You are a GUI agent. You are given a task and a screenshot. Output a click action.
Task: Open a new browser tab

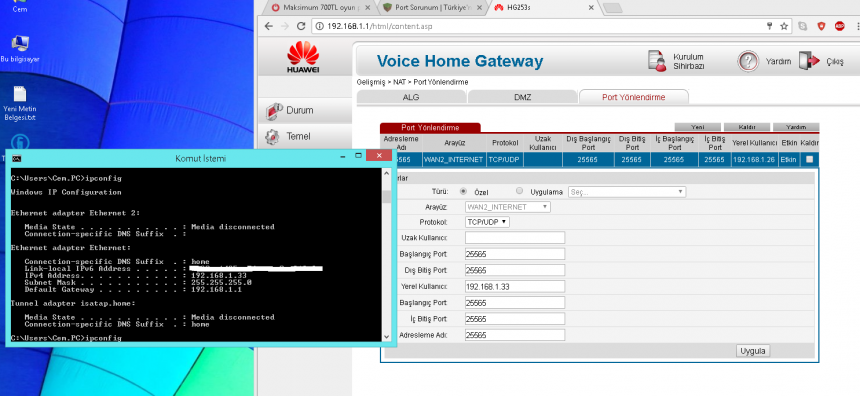pos(612,8)
